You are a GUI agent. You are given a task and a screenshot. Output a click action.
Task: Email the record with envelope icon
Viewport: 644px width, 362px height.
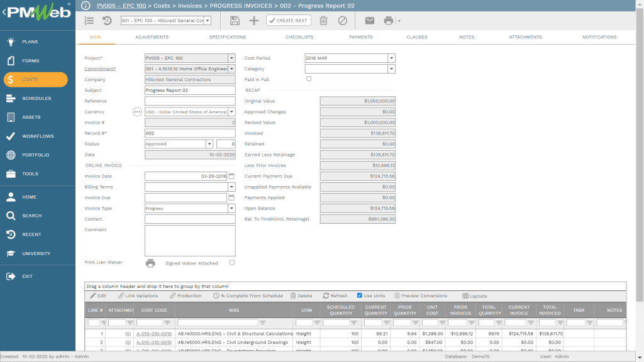coord(370,21)
